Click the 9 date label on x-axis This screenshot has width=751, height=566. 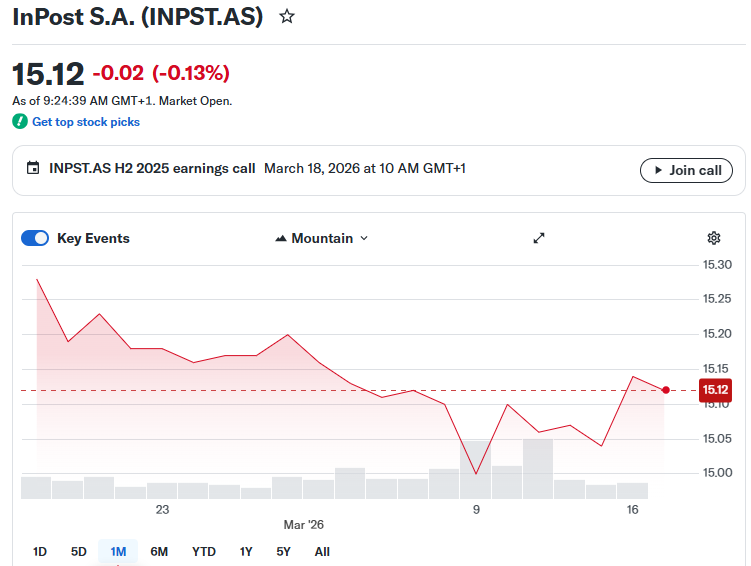coord(476,509)
